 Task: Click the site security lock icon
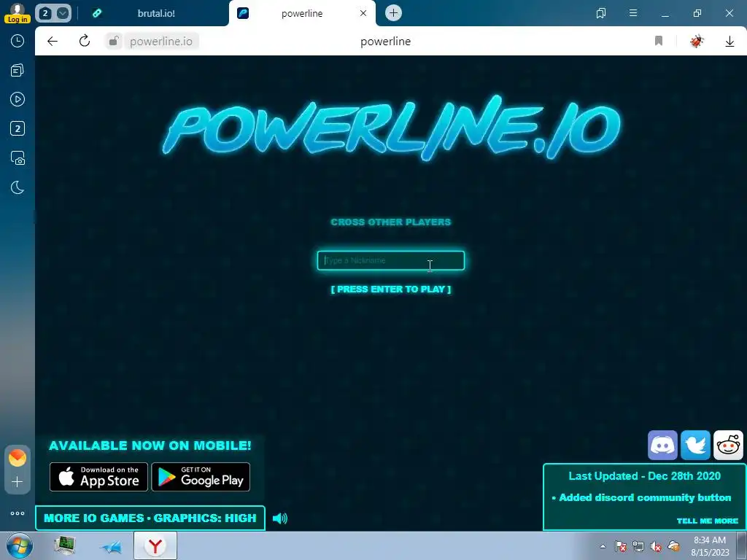(x=113, y=42)
